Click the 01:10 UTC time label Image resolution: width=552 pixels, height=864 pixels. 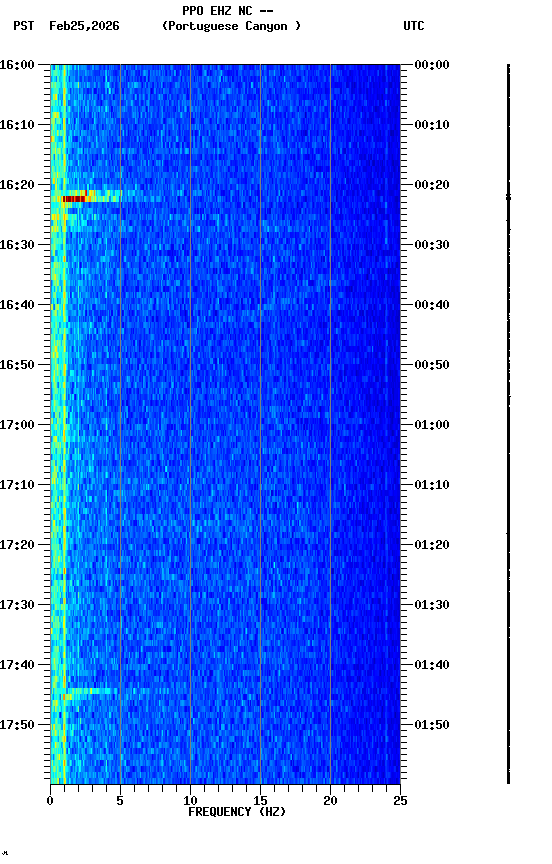(x=432, y=485)
